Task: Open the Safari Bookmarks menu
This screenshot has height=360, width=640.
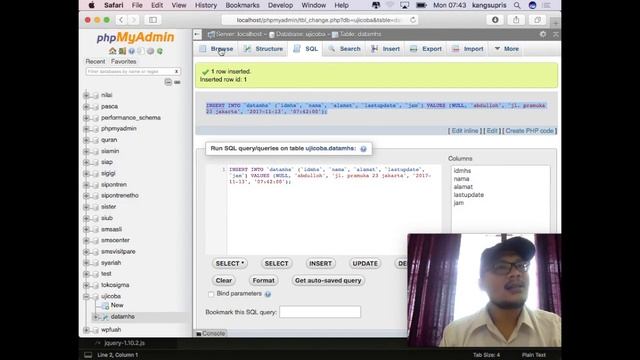Action: 242,5
